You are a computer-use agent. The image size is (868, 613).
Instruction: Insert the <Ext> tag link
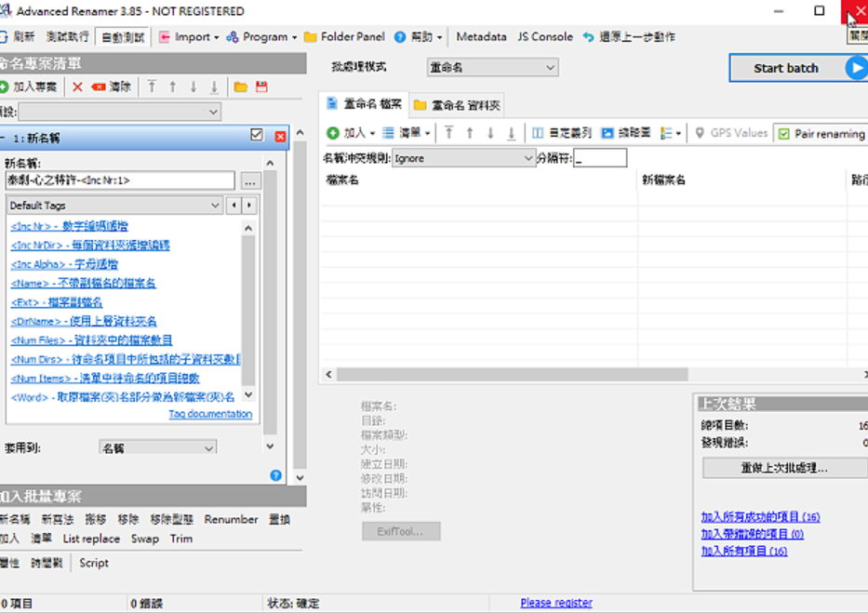pos(57,302)
